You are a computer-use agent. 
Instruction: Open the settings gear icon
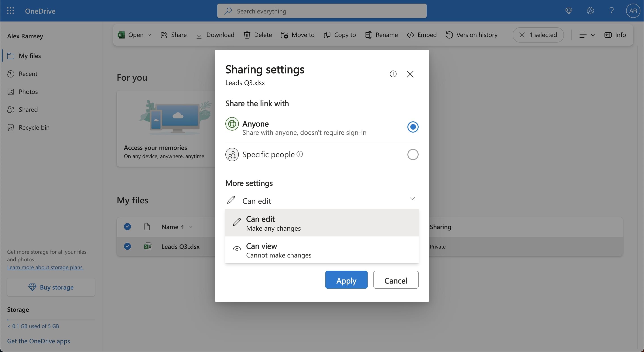point(590,11)
